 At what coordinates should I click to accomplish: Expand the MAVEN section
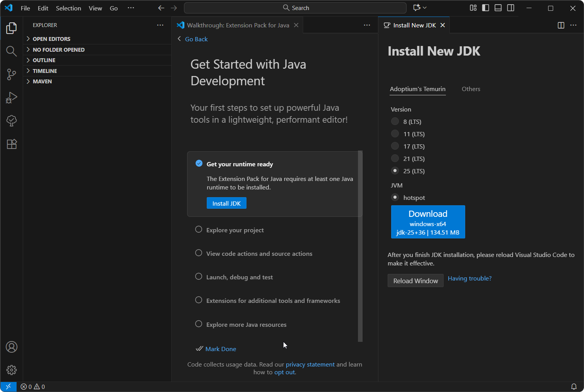coord(42,81)
